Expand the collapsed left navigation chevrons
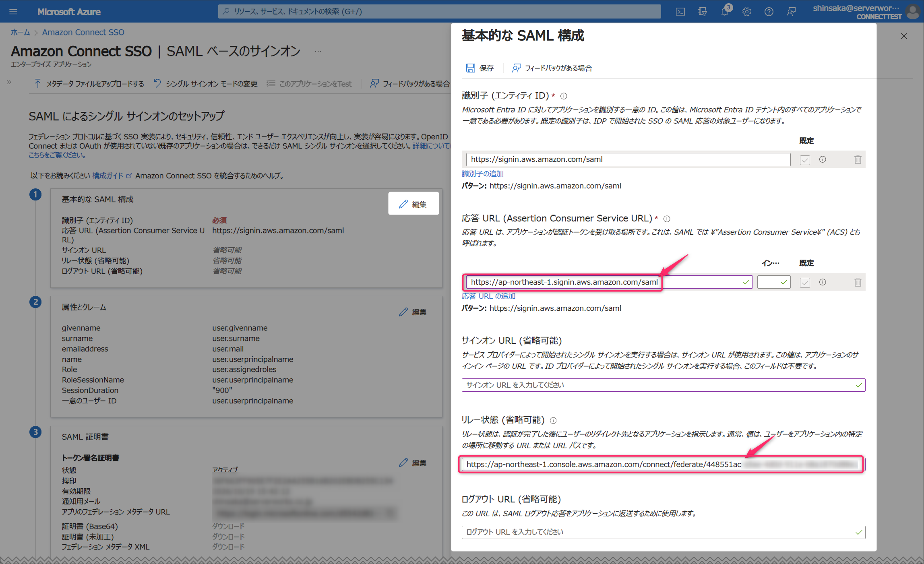924x564 pixels. point(9,83)
